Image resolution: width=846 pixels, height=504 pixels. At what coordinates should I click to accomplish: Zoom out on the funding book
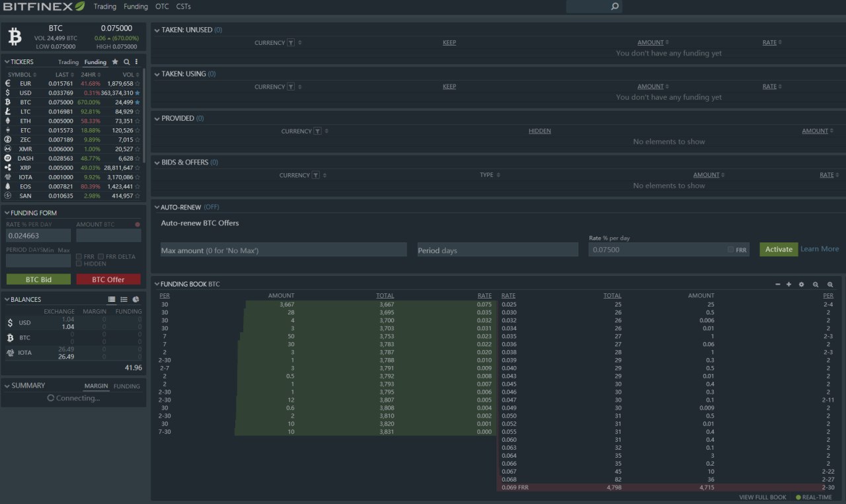point(816,285)
